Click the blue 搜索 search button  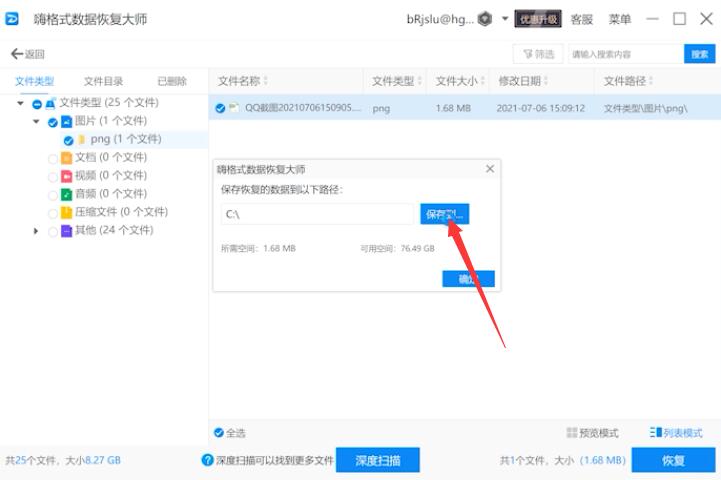click(x=699, y=54)
